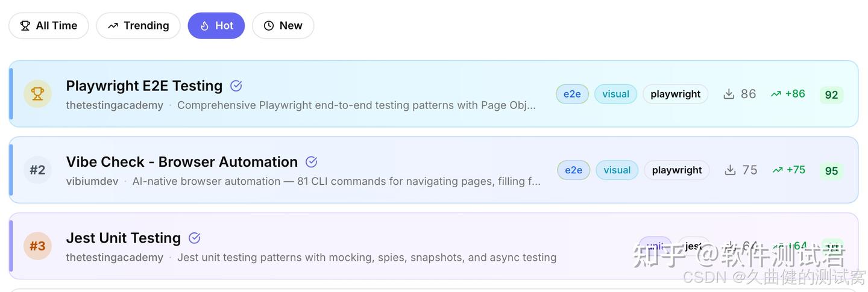Click trending arrow icon next to +75
The height and width of the screenshot is (292, 868).
(x=778, y=170)
